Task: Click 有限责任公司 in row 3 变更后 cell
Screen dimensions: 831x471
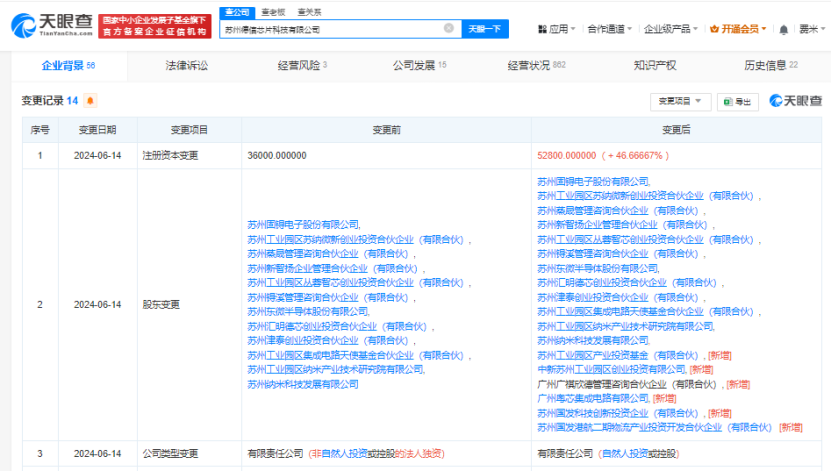Action: (x=565, y=454)
